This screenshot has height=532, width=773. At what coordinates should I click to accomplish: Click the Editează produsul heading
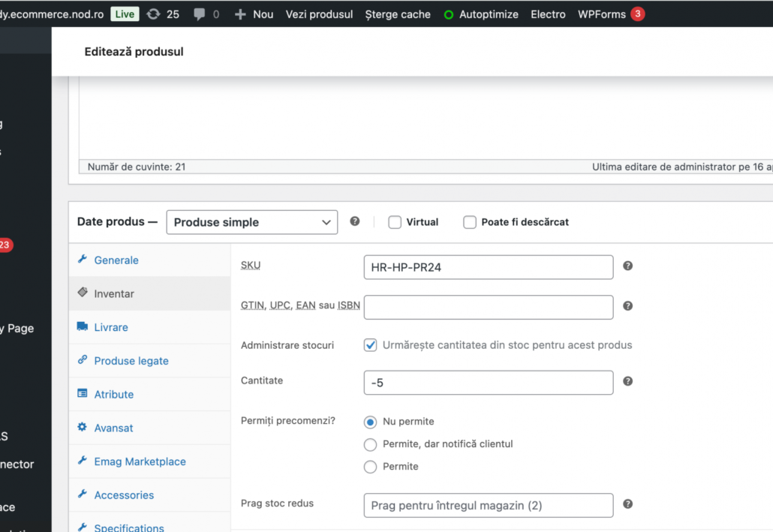134,52
